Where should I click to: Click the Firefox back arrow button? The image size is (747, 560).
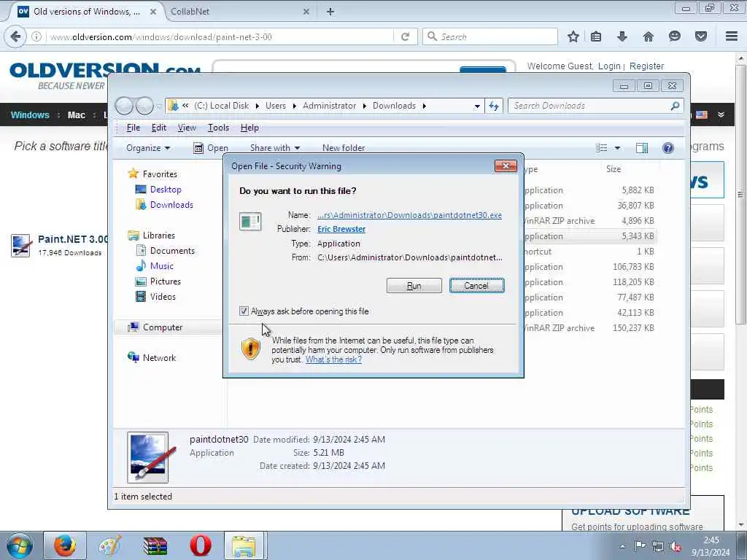(x=15, y=36)
